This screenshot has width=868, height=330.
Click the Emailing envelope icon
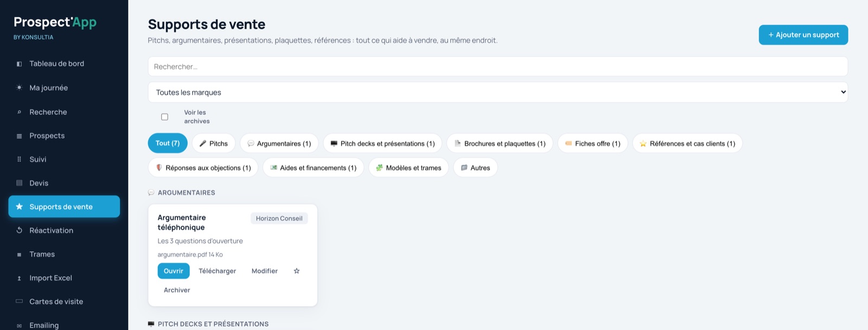[19, 326]
